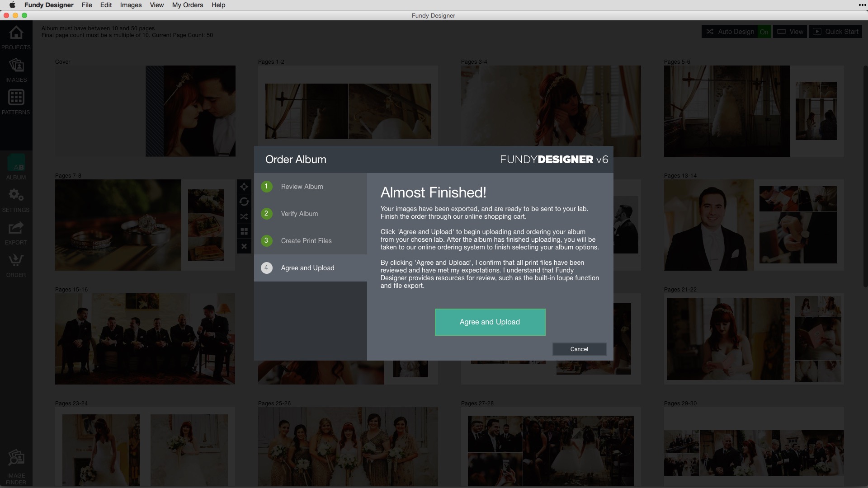Open the My Orders menu
This screenshot has height=488, width=868.
point(188,5)
